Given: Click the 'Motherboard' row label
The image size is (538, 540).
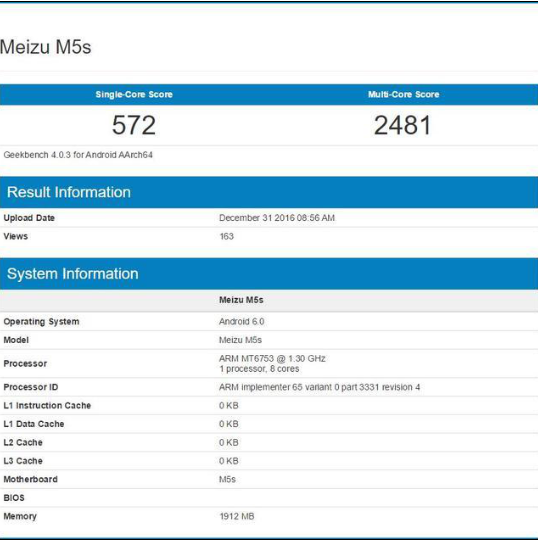Looking at the screenshot, I should pyautogui.click(x=30, y=479).
